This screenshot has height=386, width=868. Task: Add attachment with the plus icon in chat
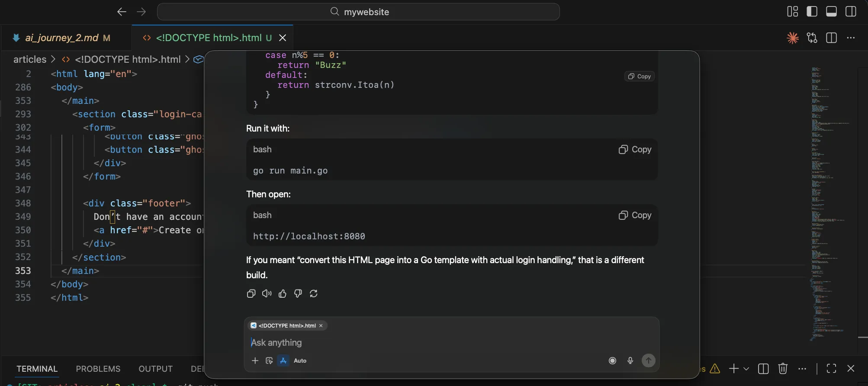point(255,361)
